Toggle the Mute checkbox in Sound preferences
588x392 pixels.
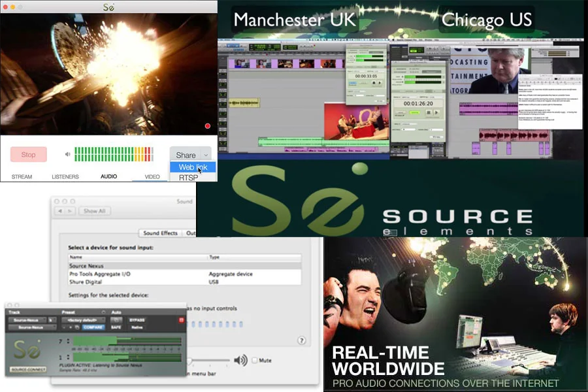tap(255, 360)
